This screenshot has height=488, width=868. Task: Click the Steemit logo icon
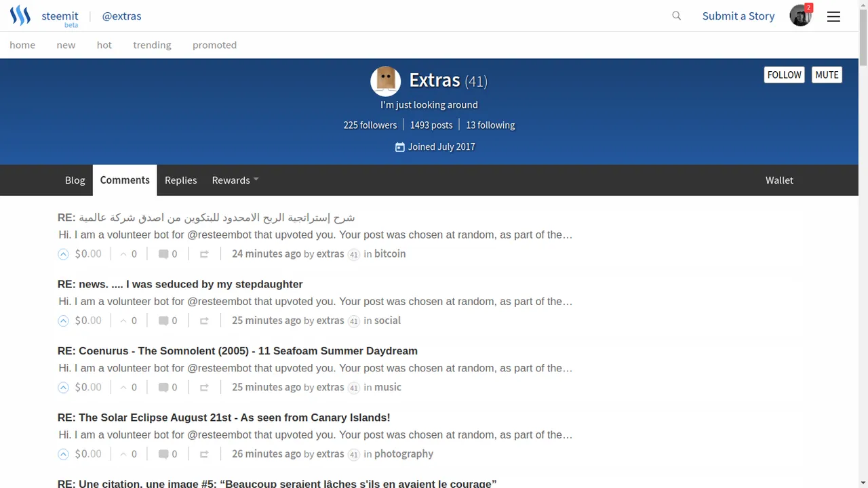20,16
